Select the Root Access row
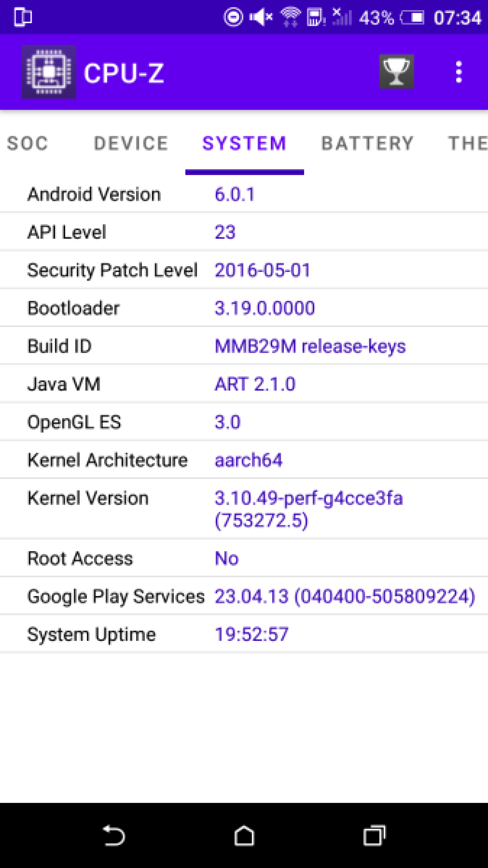 [x=244, y=558]
